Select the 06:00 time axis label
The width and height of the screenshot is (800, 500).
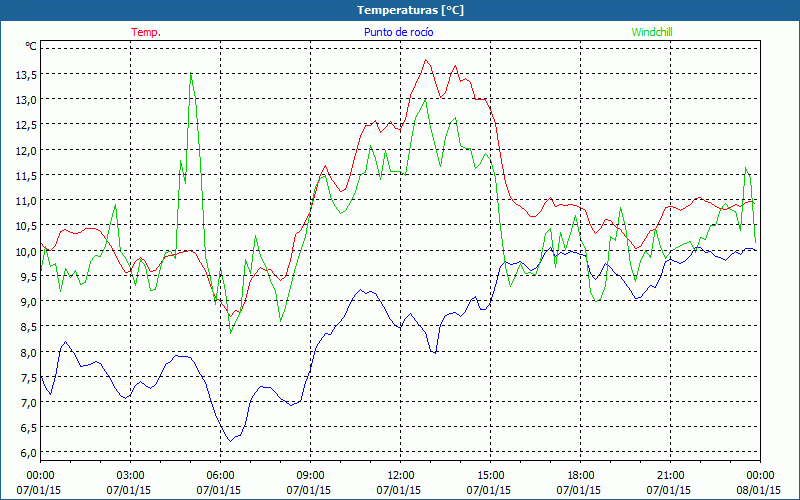coord(220,475)
